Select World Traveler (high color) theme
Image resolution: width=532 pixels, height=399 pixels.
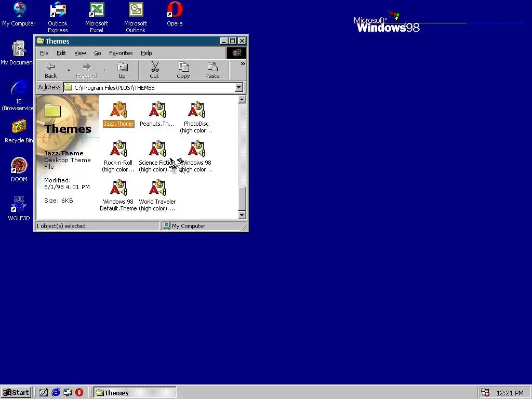click(157, 195)
